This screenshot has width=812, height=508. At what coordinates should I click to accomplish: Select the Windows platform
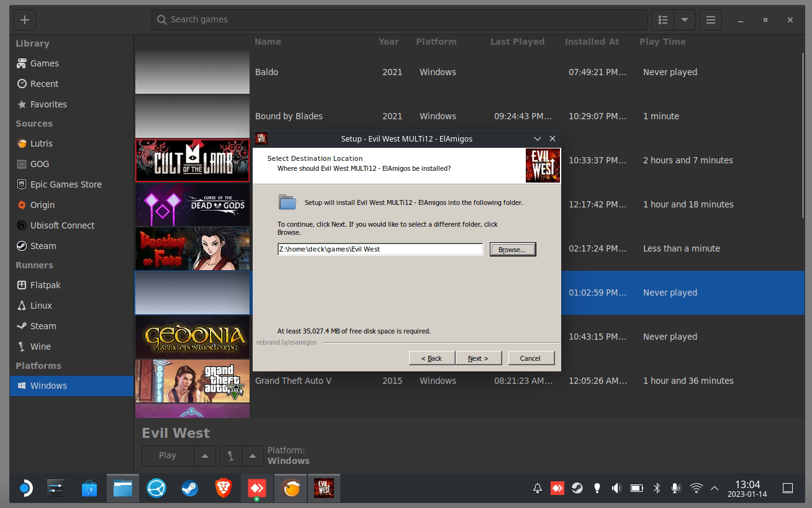[x=71, y=386]
